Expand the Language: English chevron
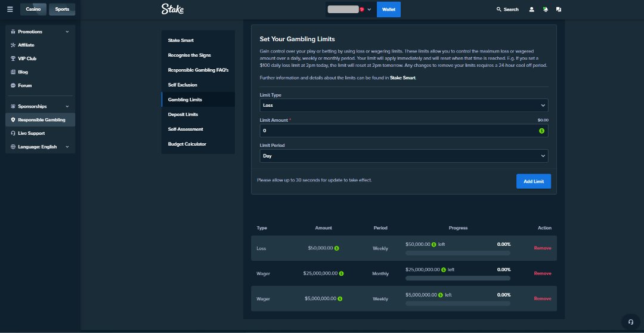The height and width of the screenshot is (333, 644). pyautogui.click(x=67, y=147)
